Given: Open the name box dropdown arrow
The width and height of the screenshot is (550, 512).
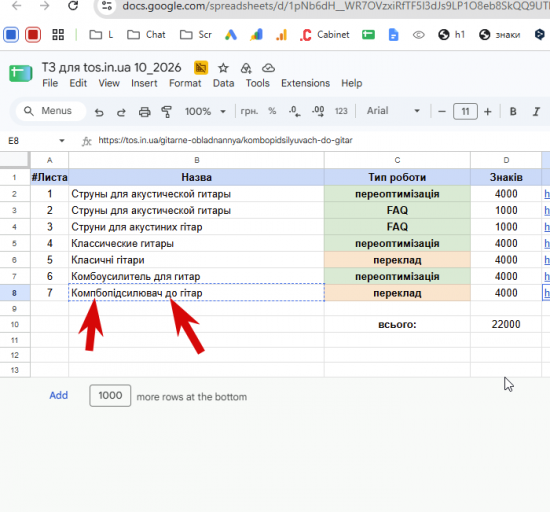Looking at the screenshot, I should 62,141.
